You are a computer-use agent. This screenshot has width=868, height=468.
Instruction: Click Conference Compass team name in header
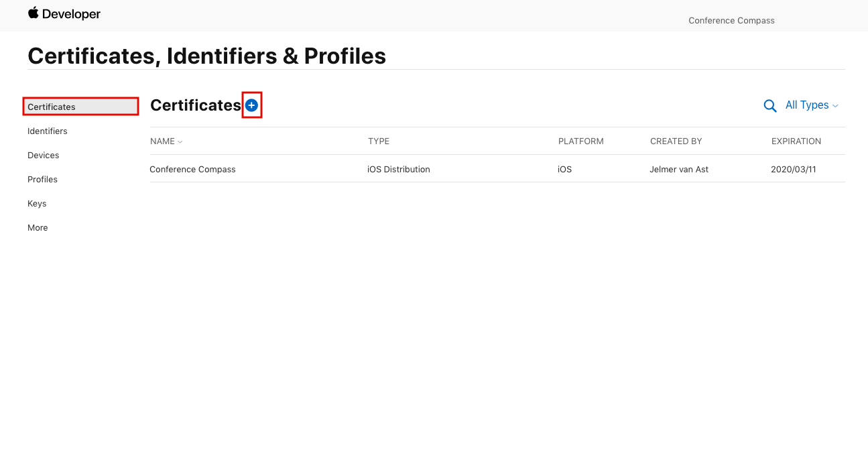click(731, 21)
